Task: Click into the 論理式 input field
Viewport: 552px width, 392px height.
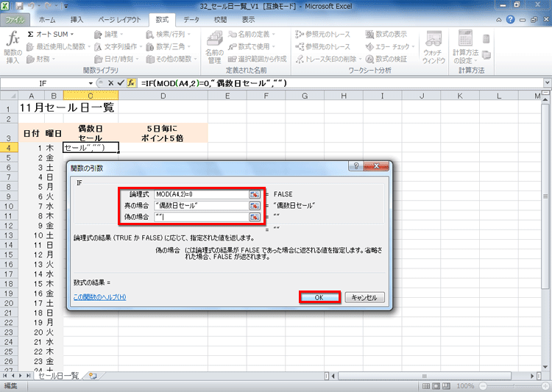Action: (202, 194)
